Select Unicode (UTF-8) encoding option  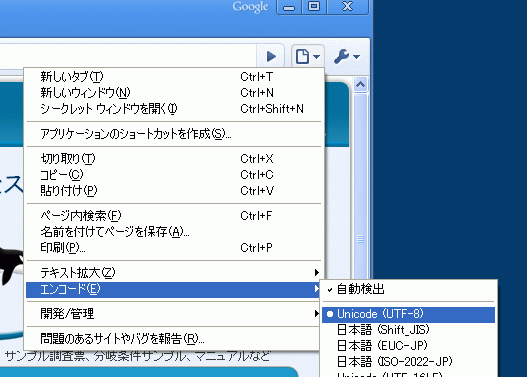click(408, 314)
